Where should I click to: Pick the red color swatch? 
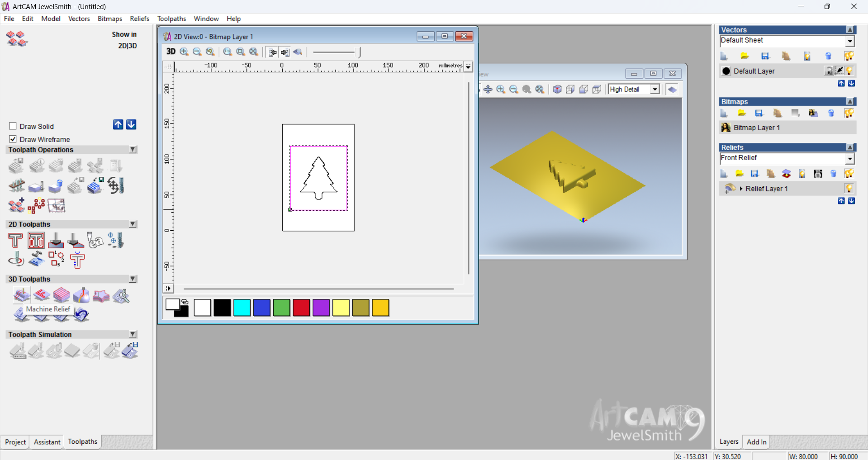pyautogui.click(x=301, y=308)
